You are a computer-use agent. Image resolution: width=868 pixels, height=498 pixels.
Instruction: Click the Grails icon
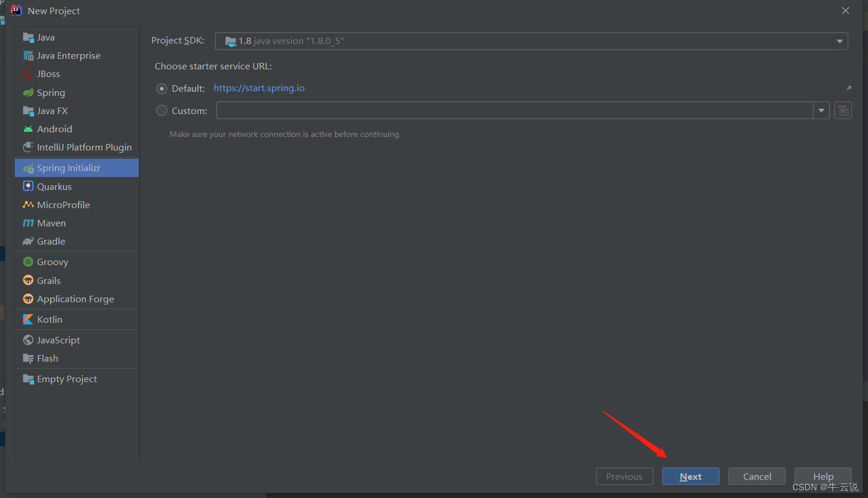tap(28, 280)
